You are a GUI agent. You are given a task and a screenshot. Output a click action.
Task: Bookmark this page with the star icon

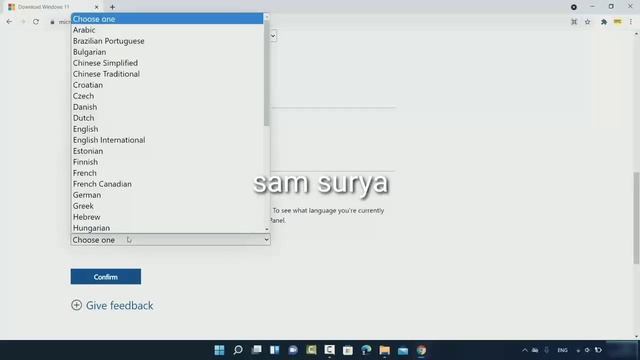click(x=587, y=22)
